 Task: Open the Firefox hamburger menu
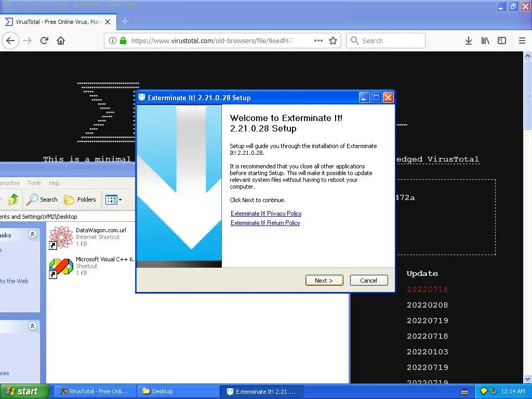tap(522, 41)
